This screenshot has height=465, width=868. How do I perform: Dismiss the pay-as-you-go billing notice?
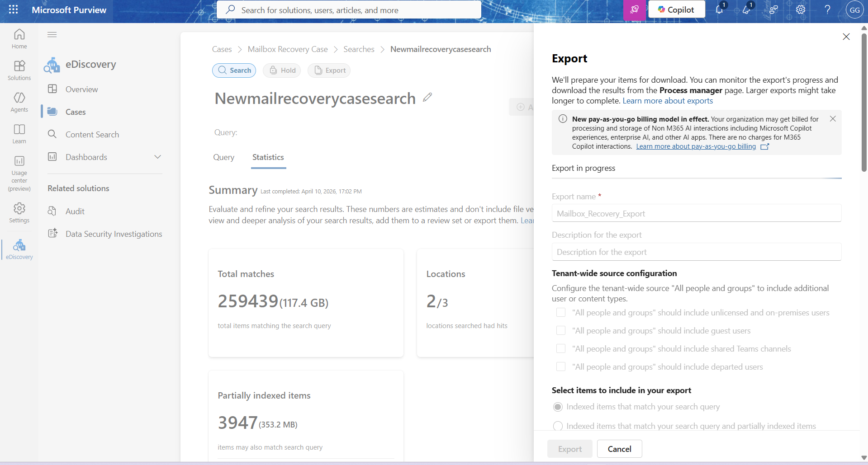833,118
